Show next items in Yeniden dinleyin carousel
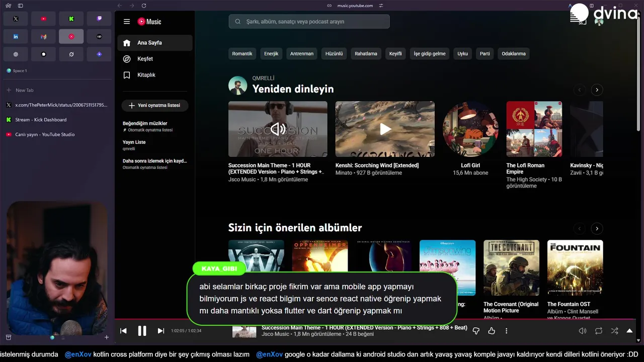Screen dimensions: 644x362 click(597, 90)
